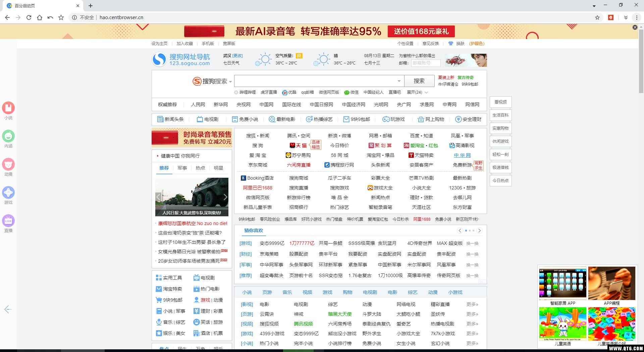644x352 pixels.
Task: Open 热播综艺 category icon
Action: coord(309,119)
